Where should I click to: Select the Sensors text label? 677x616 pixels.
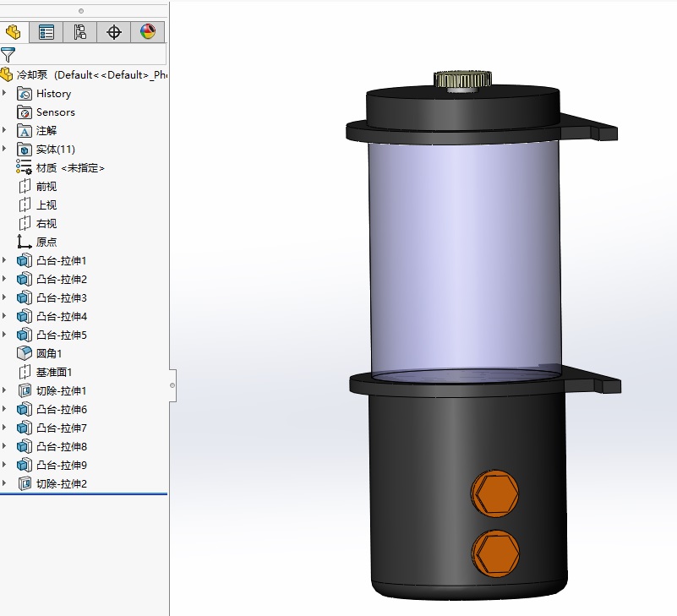pos(56,112)
